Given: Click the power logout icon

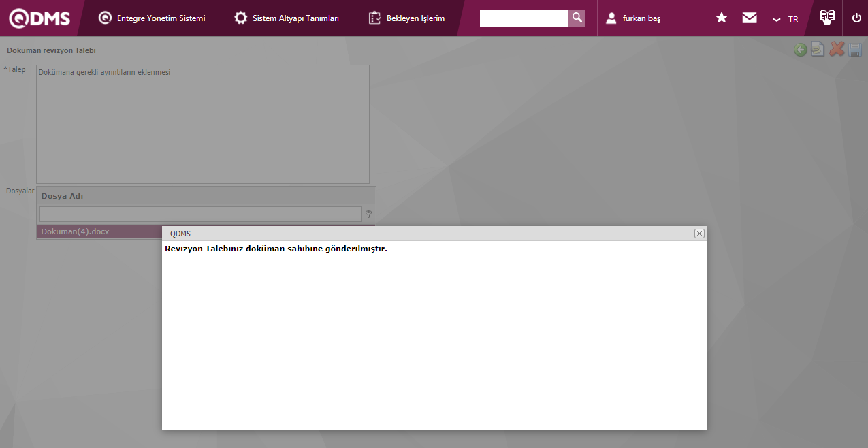Looking at the screenshot, I should [x=856, y=18].
